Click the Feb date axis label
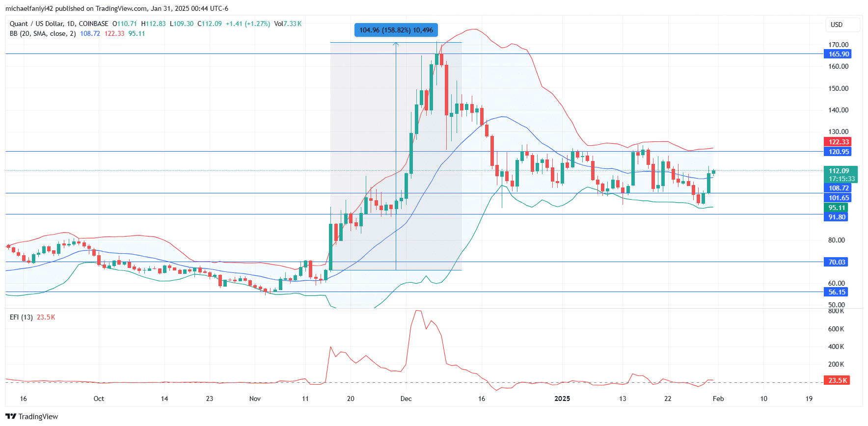The height and width of the screenshot is (426, 868). click(x=718, y=399)
